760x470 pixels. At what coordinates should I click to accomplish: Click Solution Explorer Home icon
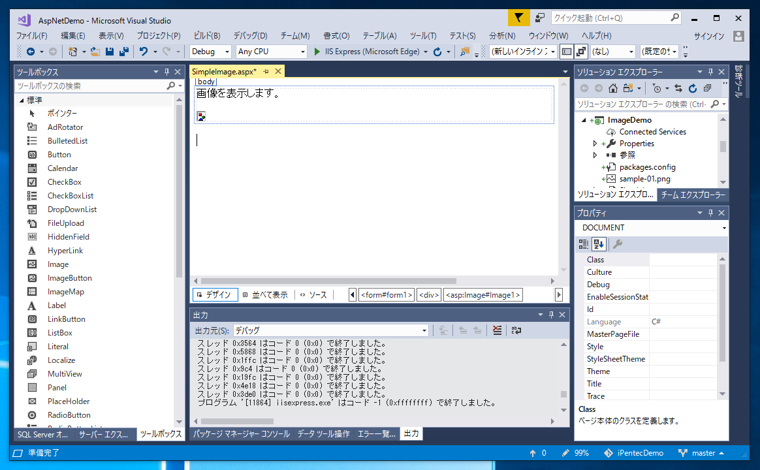613,88
